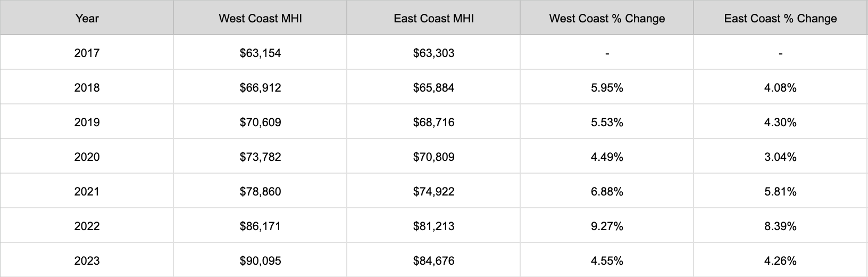
Task: Click the $81,213 East Coast cell
Action: point(433,226)
